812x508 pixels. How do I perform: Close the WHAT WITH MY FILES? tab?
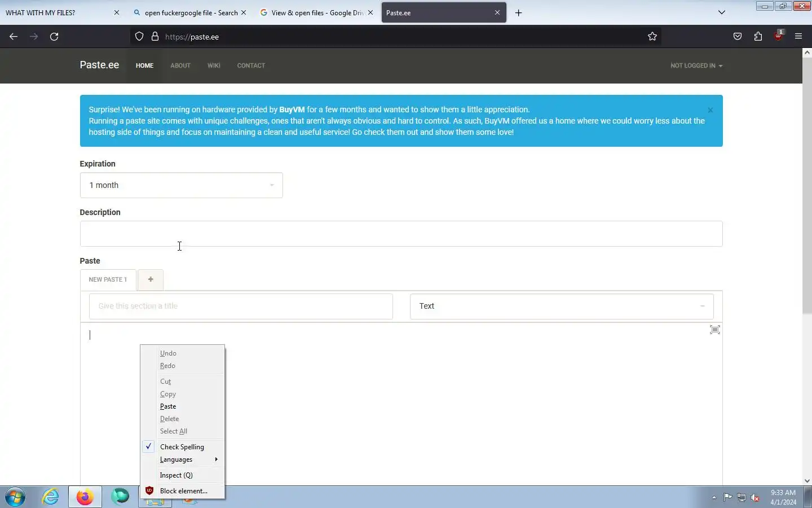click(117, 12)
